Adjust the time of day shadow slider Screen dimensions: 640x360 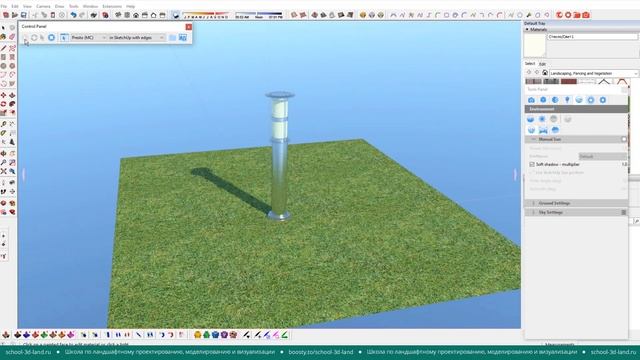point(258,15)
